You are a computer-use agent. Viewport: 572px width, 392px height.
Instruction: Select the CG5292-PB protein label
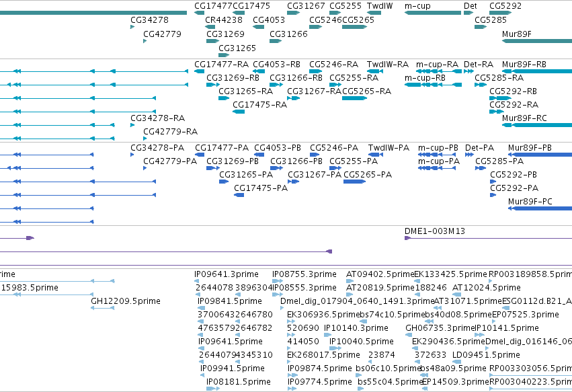click(x=514, y=175)
